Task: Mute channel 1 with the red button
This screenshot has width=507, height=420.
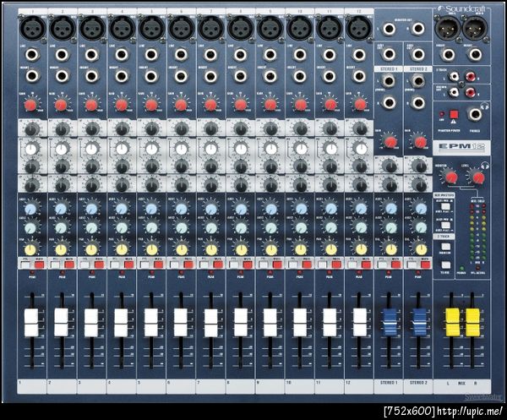Action: pos(40,265)
